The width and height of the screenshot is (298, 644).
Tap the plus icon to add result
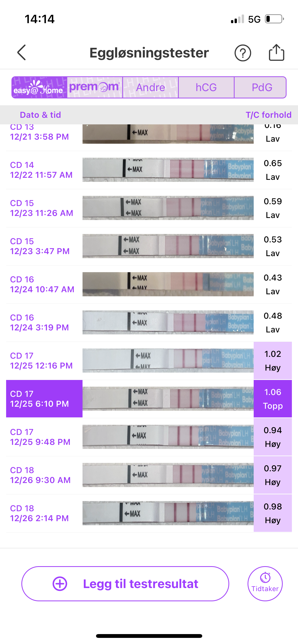60,584
